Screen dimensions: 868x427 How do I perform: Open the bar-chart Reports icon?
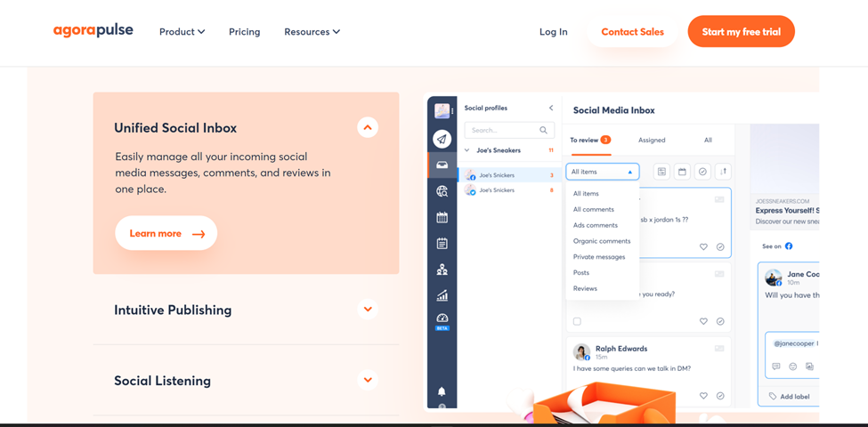(442, 296)
